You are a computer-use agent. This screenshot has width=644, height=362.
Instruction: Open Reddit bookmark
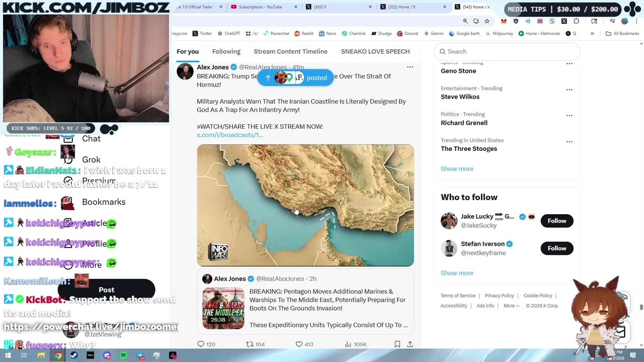tap(304, 33)
